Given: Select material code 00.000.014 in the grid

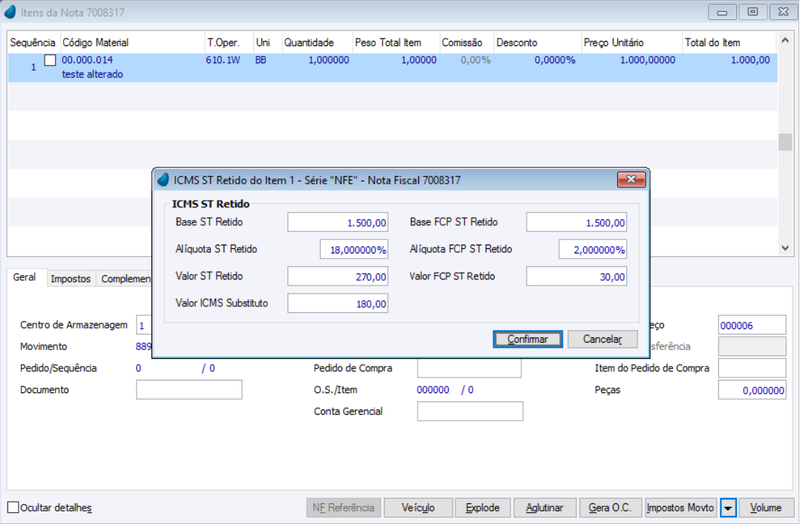Looking at the screenshot, I should pos(87,60).
